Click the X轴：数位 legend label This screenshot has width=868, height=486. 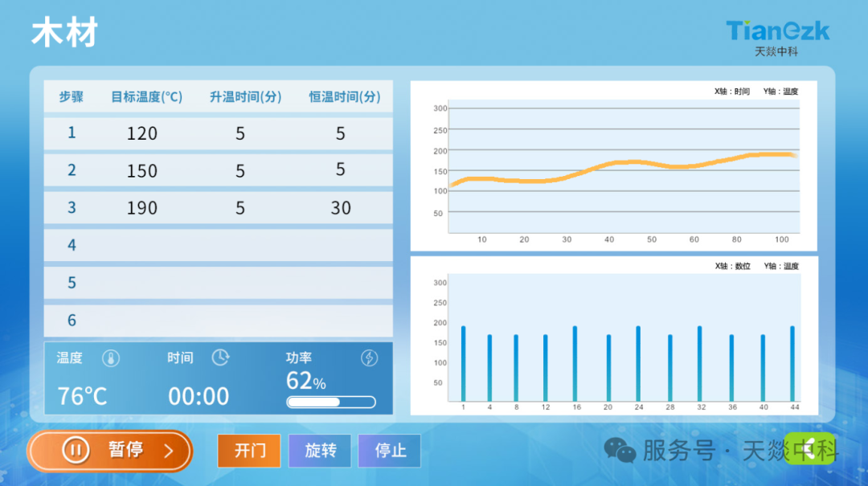732,266
